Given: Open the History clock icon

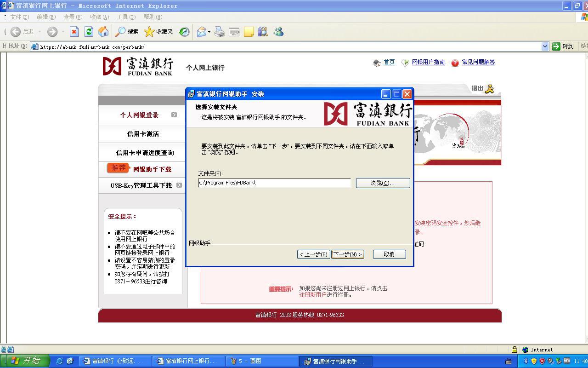Looking at the screenshot, I should click(x=184, y=32).
